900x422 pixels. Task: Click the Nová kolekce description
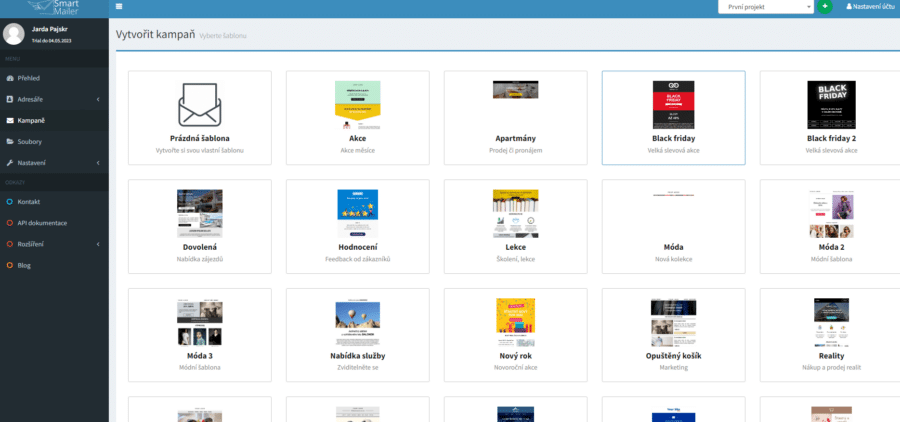[673, 259]
